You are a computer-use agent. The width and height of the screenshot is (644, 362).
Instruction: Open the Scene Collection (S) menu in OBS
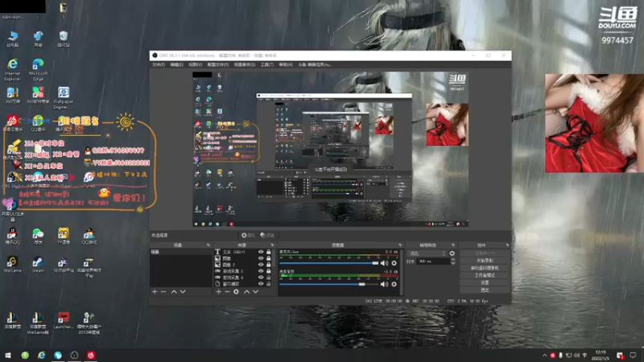(x=245, y=64)
